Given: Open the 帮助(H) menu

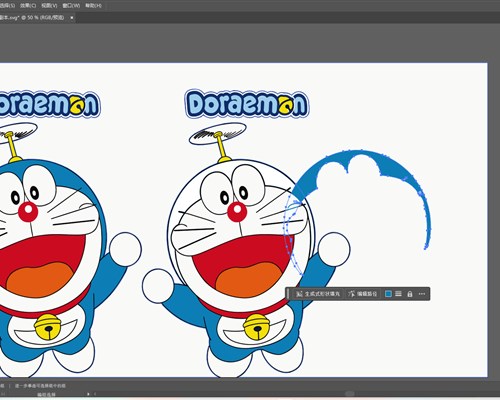Looking at the screenshot, I should click(x=93, y=6).
